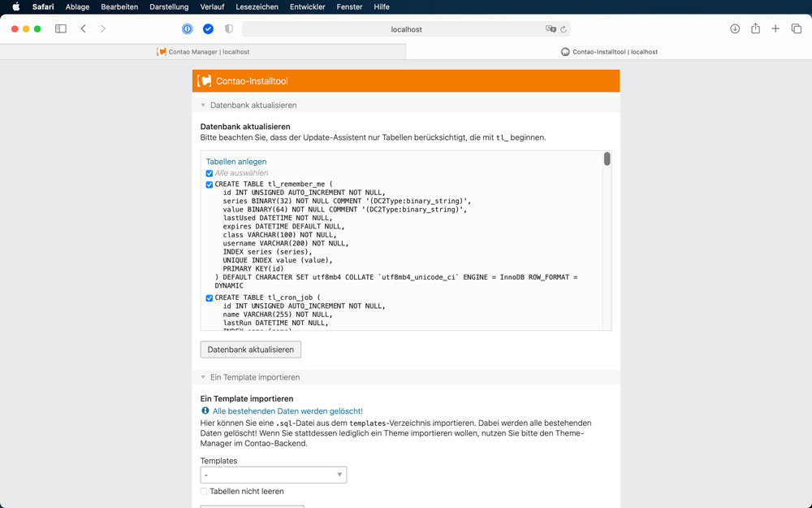
Task: Click the info icon beside the data deletion warning
Action: pos(205,410)
